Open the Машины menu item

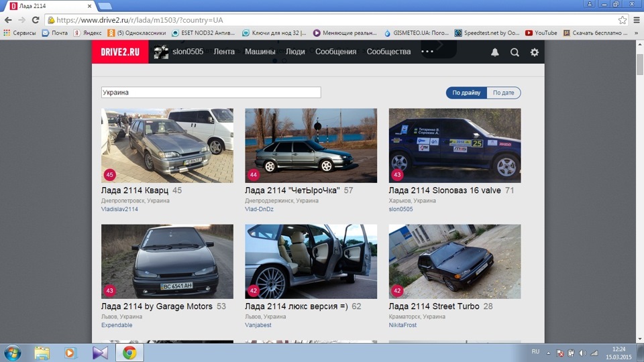(x=260, y=52)
